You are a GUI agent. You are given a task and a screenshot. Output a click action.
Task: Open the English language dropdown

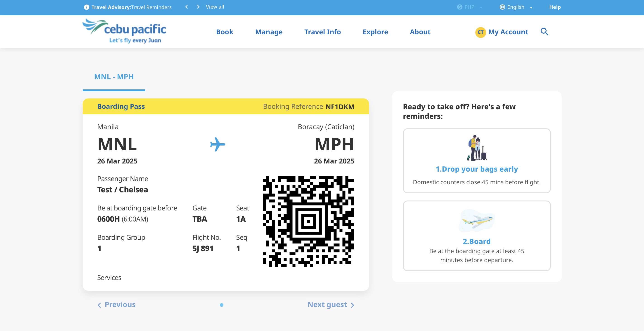pyautogui.click(x=516, y=7)
